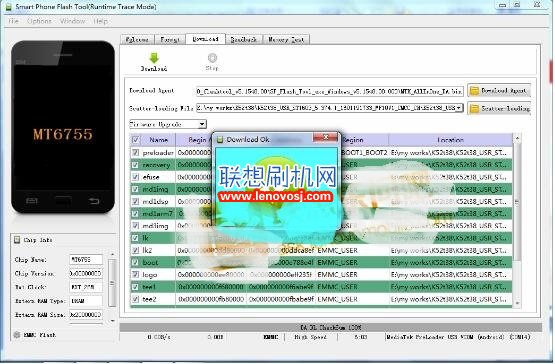
Task: Click the DA DL checksum progress bar
Action: [x=331, y=327]
